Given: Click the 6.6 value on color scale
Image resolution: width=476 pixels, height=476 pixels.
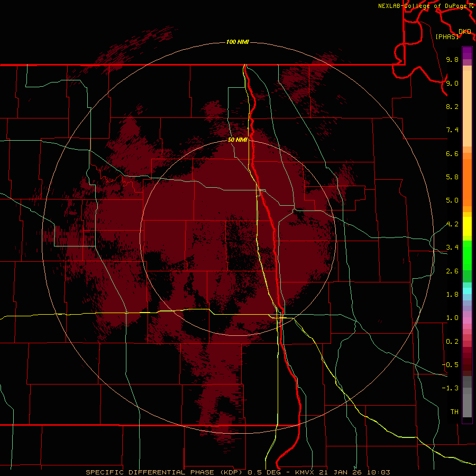Looking at the screenshot, I should click(452, 153).
